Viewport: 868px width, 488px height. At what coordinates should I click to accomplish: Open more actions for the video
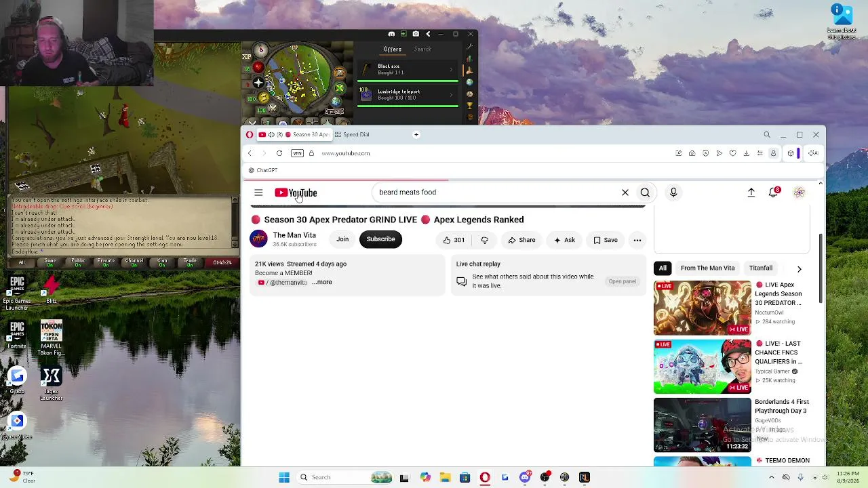click(637, 240)
